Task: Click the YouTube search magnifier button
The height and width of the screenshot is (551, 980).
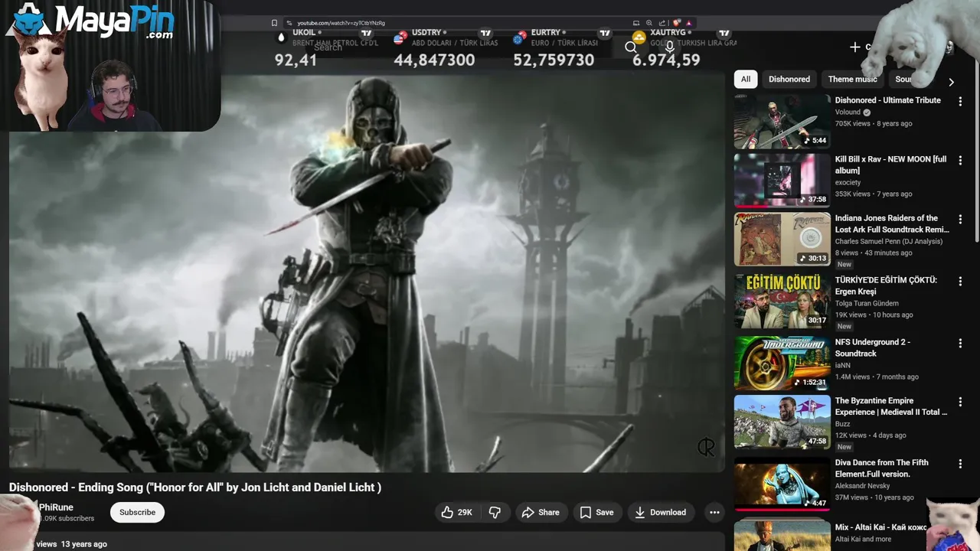Action: pos(631,47)
